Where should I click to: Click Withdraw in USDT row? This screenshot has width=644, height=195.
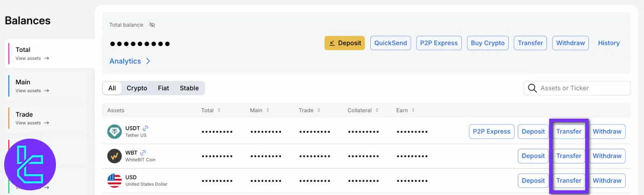[x=607, y=132]
